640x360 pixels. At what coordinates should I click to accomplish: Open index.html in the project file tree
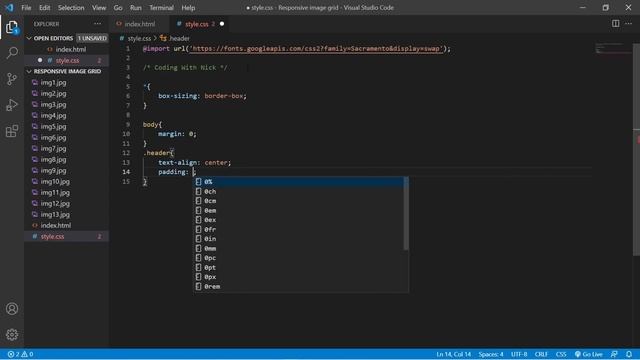67,226
